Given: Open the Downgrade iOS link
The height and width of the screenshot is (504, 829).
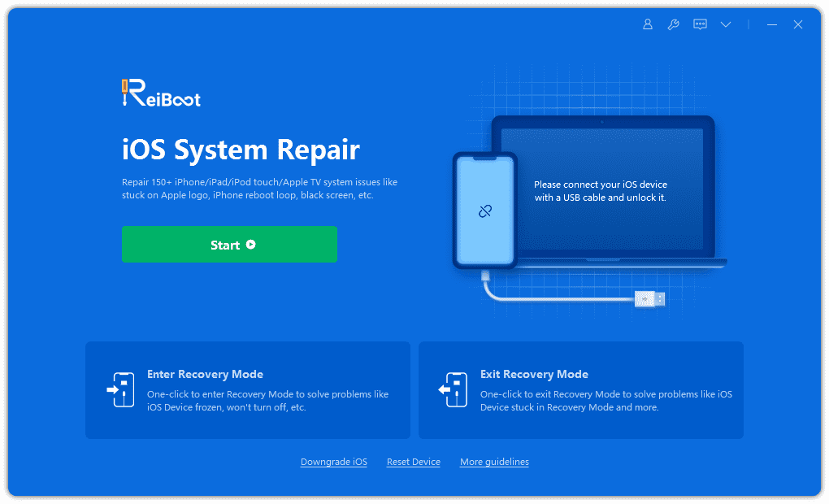Looking at the screenshot, I should pyautogui.click(x=333, y=462).
